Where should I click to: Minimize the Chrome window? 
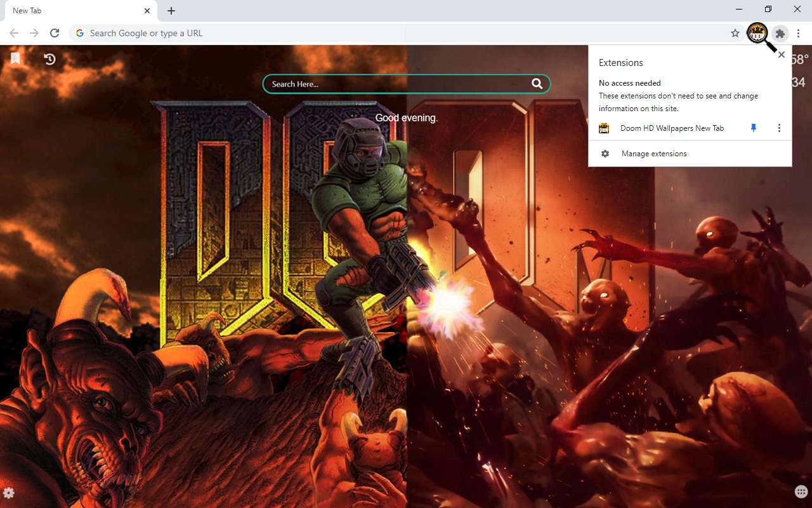pyautogui.click(x=739, y=10)
